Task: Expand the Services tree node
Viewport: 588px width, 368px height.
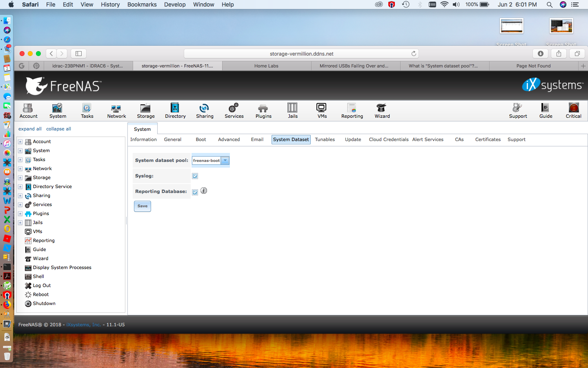Action: point(20,204)
